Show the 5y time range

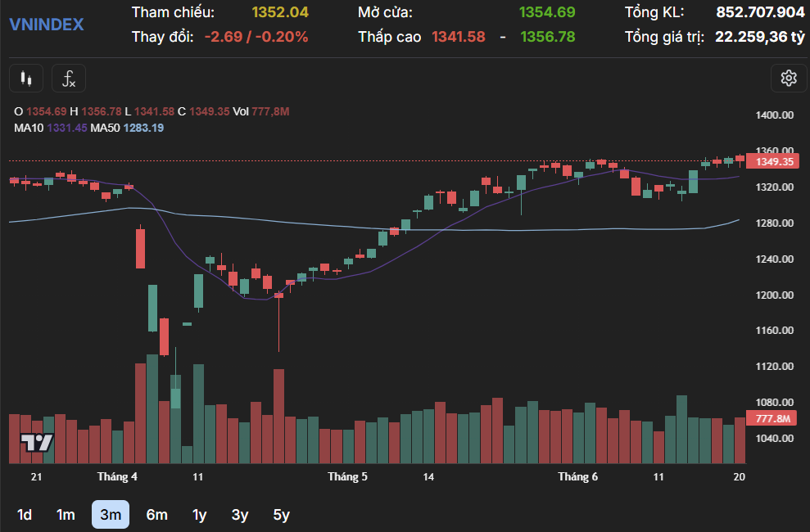click(282, 515)
